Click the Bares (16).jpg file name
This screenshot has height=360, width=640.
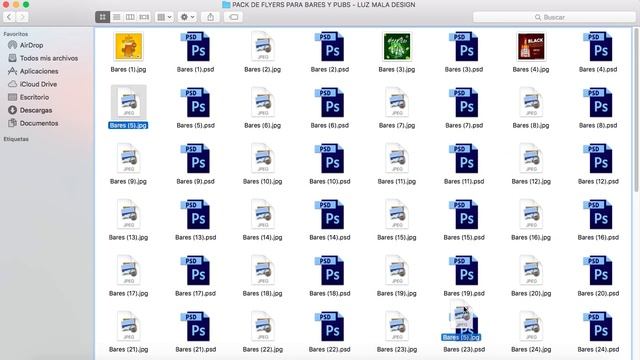pos(531,238)
